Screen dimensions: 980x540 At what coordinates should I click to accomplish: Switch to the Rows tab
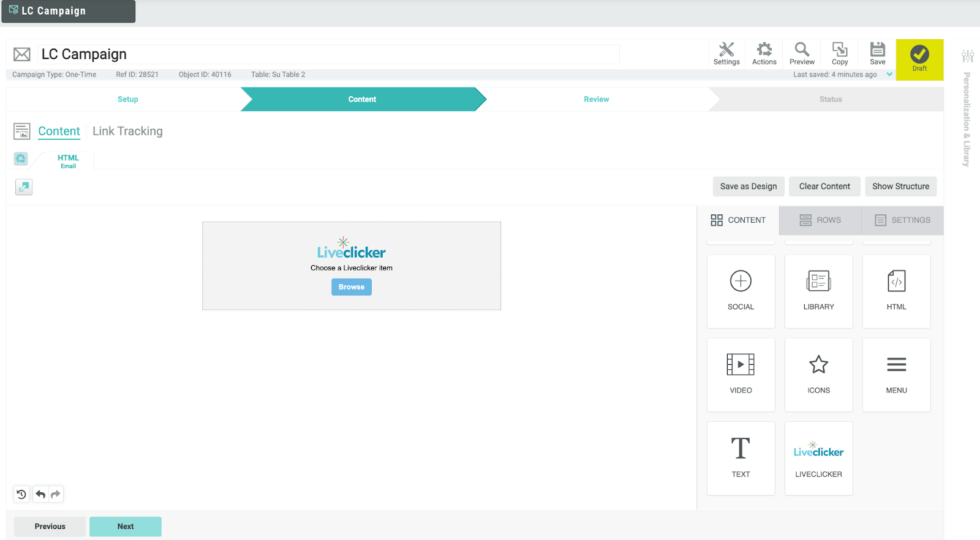pos(820,220)
